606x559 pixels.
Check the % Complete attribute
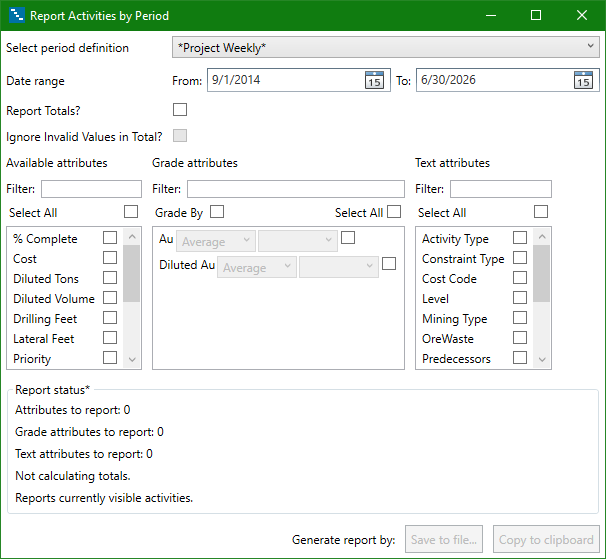[x=110, y=238]
